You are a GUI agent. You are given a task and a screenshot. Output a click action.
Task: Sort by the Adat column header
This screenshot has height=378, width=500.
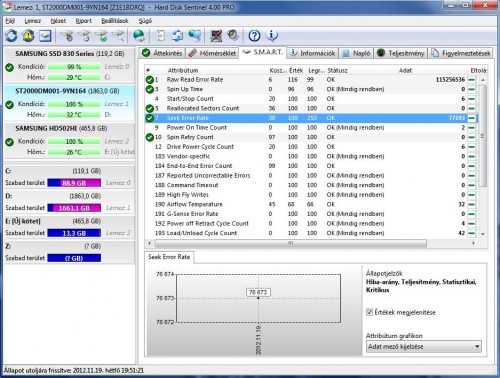pyautogui.click(x=405, y=70)
